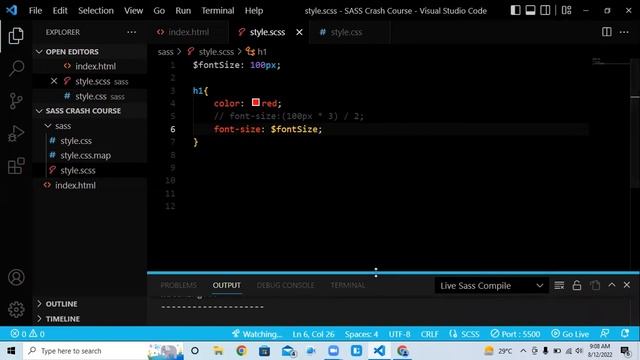Open the Terminal menu

point(218,11)
